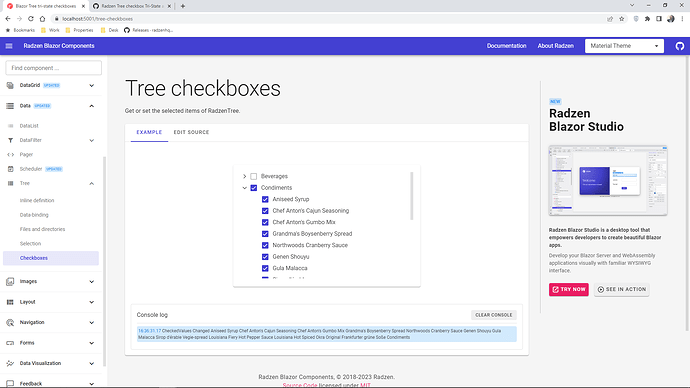Click the Scheduler calendar icon
The width and height of the screenshot is (690, 388).
pyautogui.click(x=11, y=169)
